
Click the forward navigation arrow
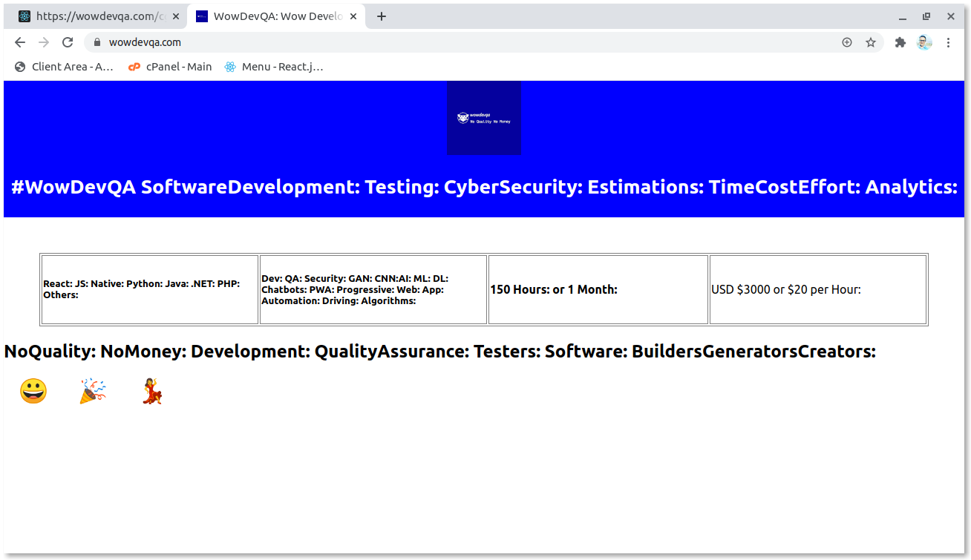tap(44, 42)
